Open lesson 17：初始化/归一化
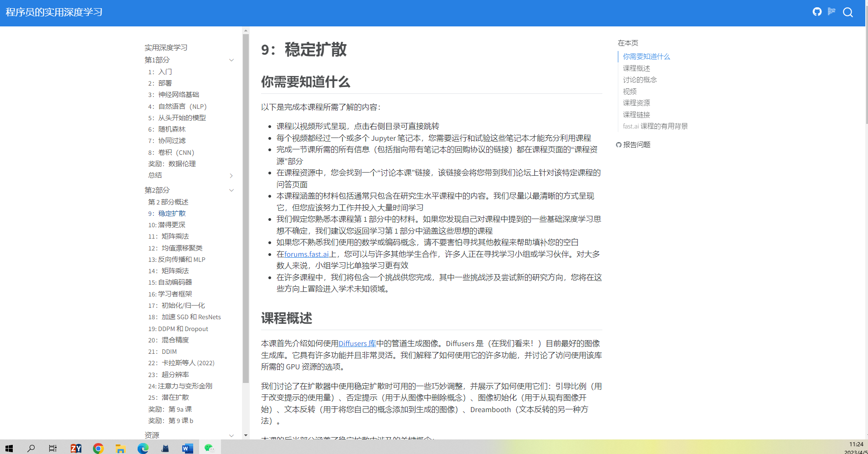This screenshot has height=454, width=868. click(x=176, y=306)
